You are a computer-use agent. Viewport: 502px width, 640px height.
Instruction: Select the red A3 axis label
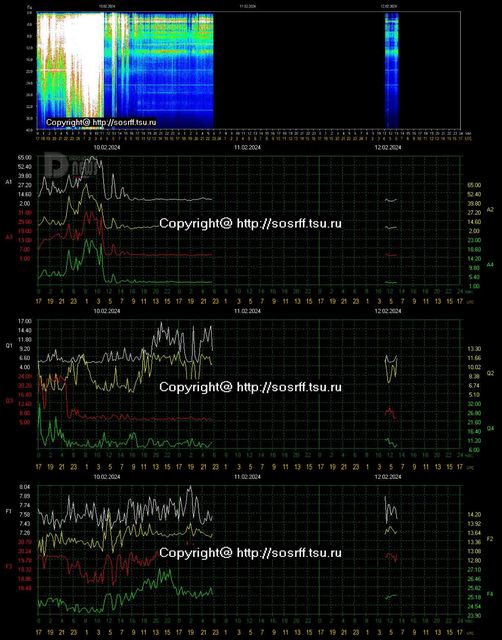pos(9,237)
